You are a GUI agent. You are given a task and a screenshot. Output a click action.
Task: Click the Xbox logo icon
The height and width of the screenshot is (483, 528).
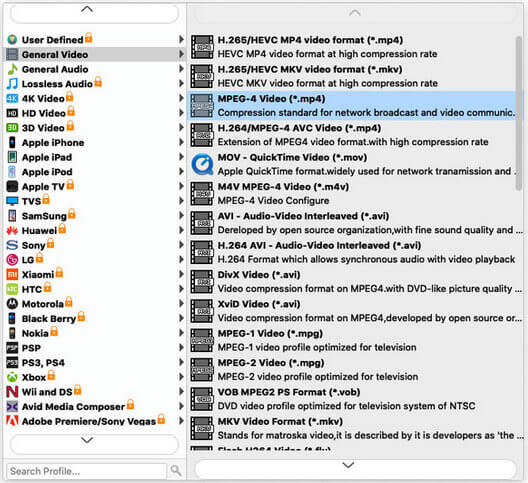pyautogui.click(x=12, y=377)
